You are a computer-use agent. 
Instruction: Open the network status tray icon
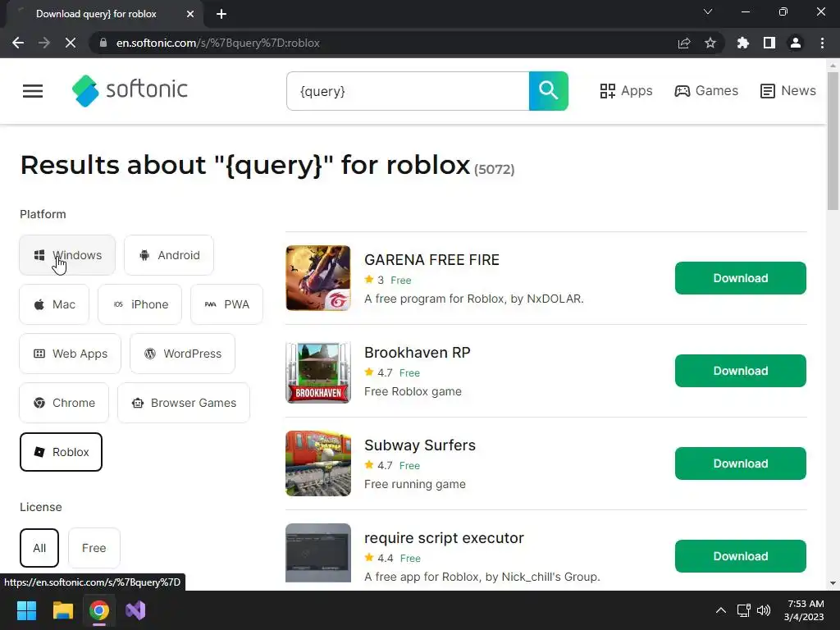(743, 610)
